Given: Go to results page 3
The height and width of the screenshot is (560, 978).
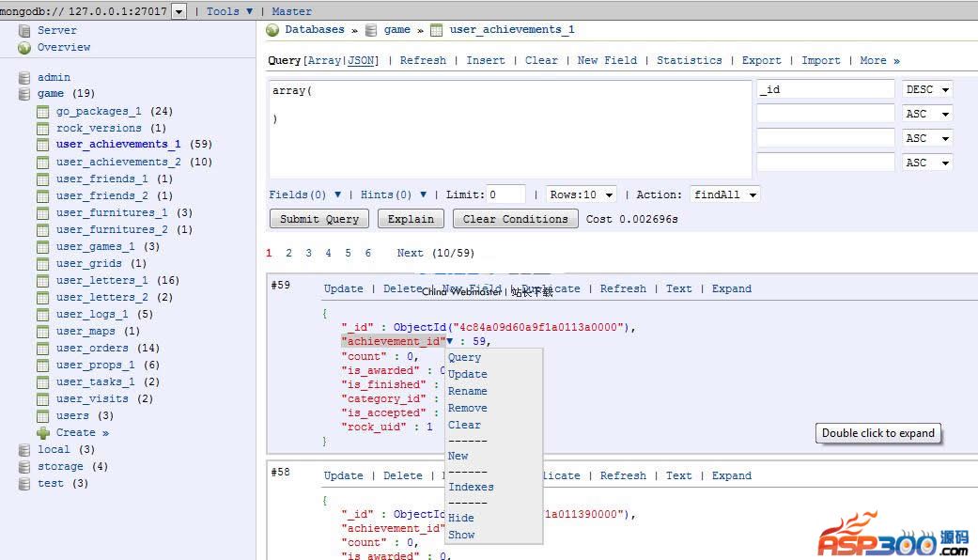Looking at the screenshot, I should [308, 253].
